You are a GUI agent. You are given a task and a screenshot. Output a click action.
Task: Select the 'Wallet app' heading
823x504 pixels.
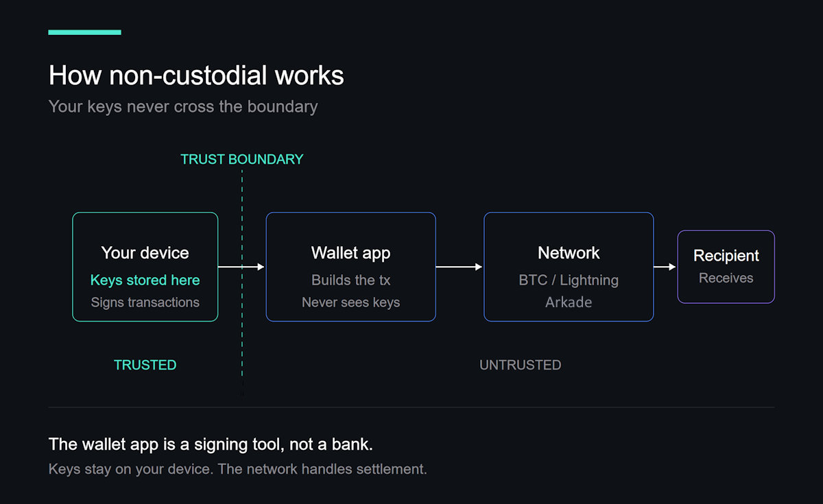350,253
